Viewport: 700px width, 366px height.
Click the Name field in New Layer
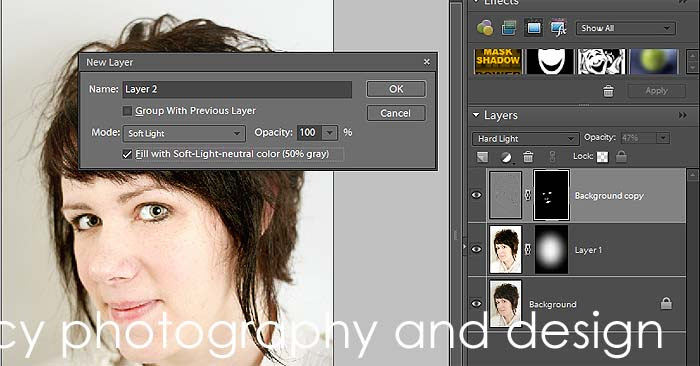(x=237, y=89)
